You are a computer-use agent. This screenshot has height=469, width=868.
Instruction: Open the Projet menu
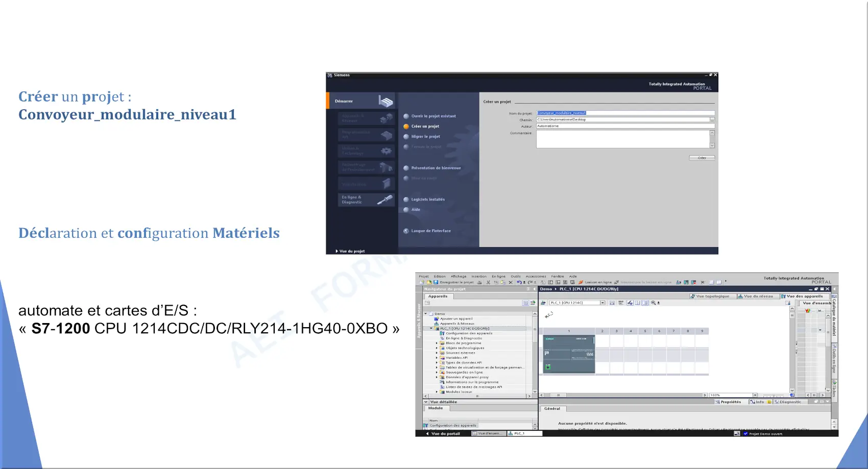coord(424,276)
